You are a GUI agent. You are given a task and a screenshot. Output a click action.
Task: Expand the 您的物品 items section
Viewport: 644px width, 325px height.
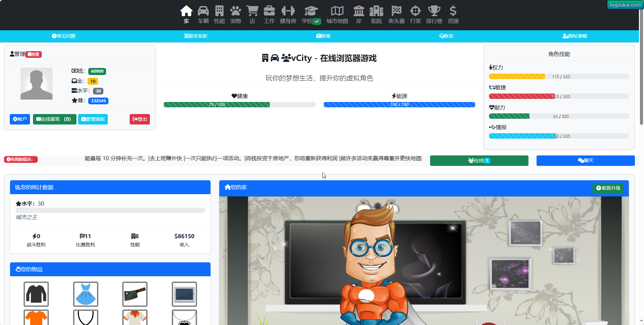point(30,269)
